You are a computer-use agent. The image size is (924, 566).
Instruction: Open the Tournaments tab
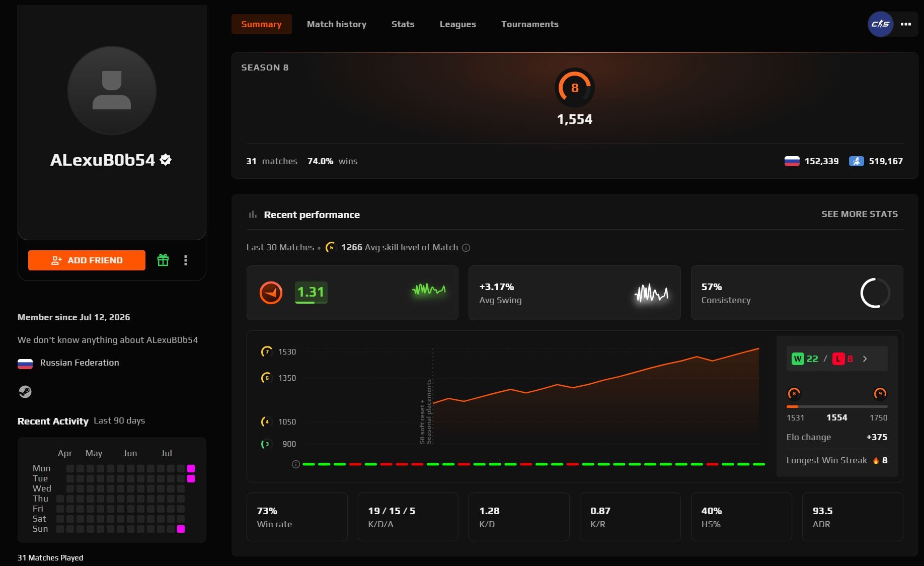pos(529,24)
